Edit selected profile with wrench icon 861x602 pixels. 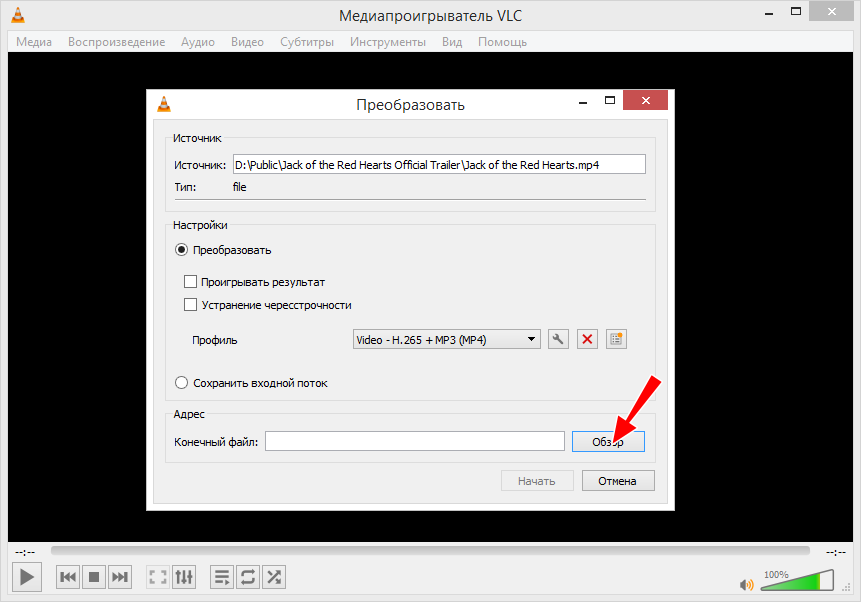[558, 339]
